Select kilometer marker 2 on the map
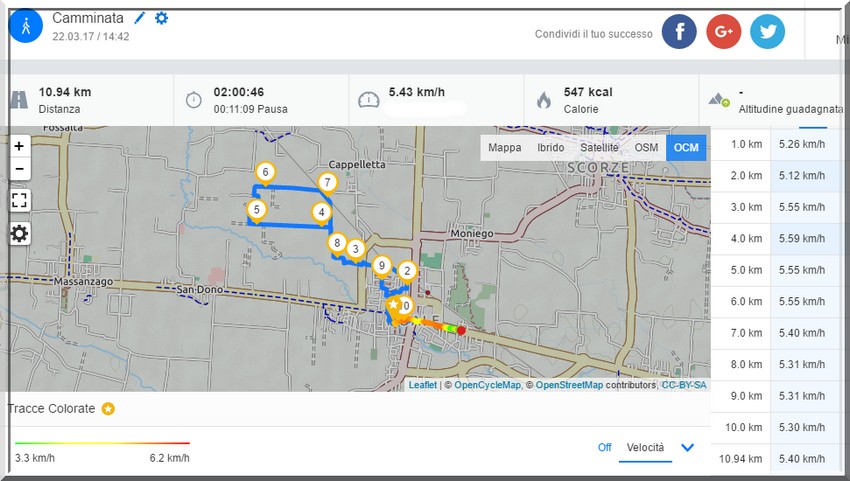Image resolution: width=850 pixels, height=481 pixels. point(407,272)
